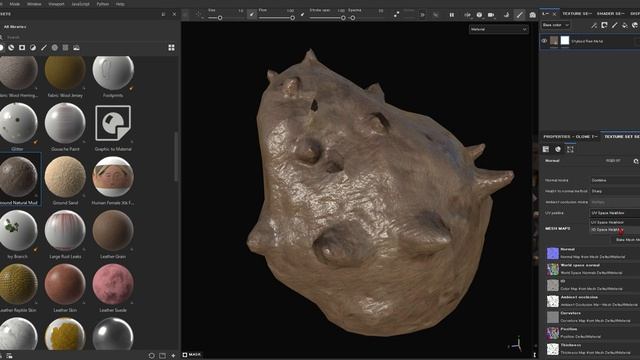Open the UV padding dropdown
Viewport: 640px width, 360px height.
(x=615, y=213)
